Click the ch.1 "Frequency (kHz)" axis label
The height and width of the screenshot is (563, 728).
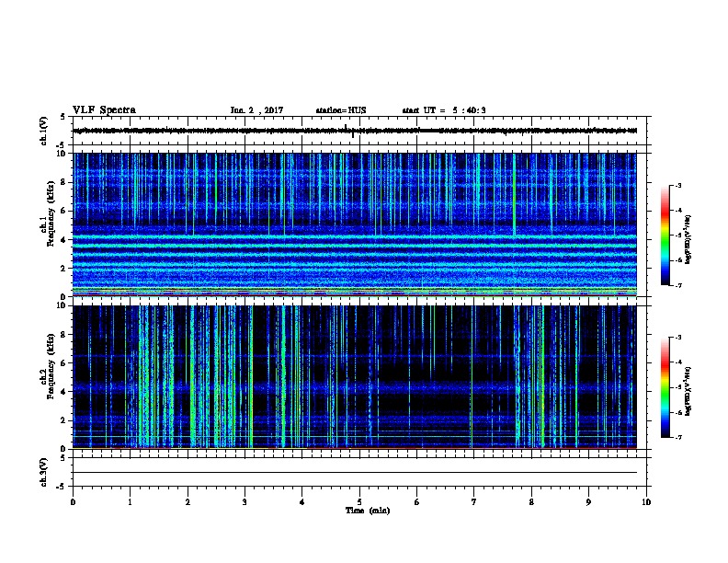click(x=51, y=213)
